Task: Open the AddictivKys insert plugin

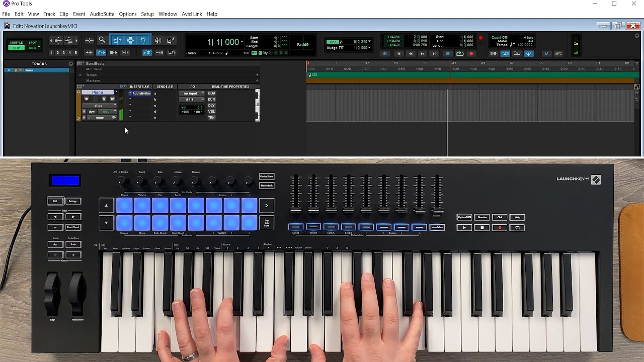Action: click(x=142, y=94)
